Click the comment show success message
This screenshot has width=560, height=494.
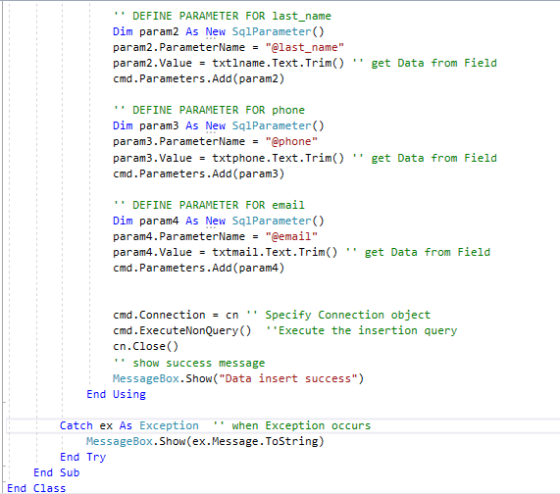pos(189,363)
